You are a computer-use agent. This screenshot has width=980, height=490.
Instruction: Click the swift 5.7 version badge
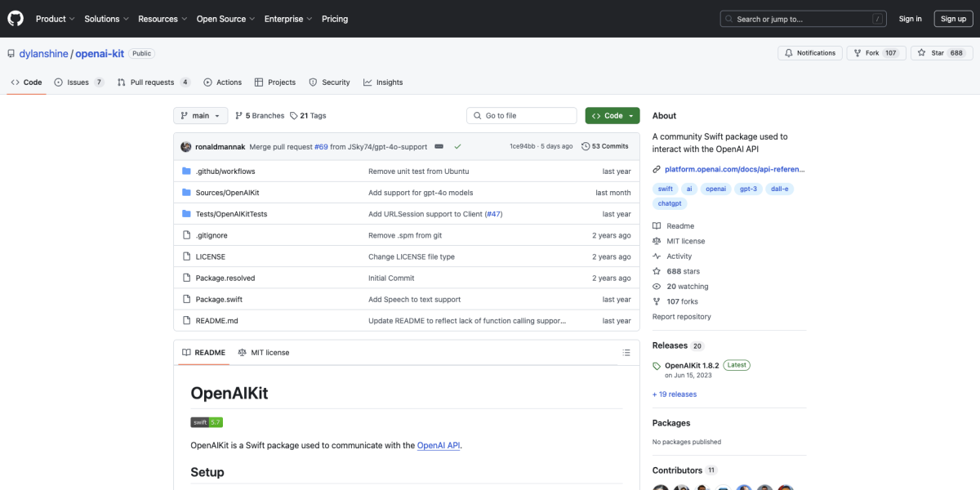(x=207, y=422)
